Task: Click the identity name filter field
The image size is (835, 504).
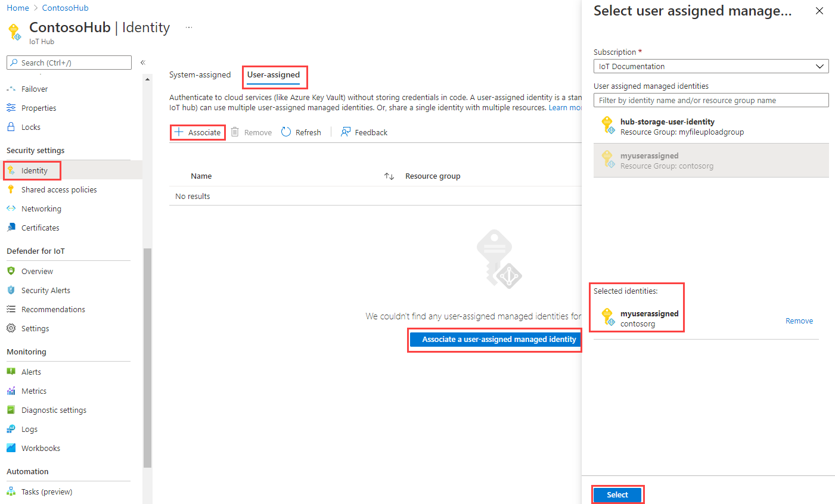Action: click(711, 100)
